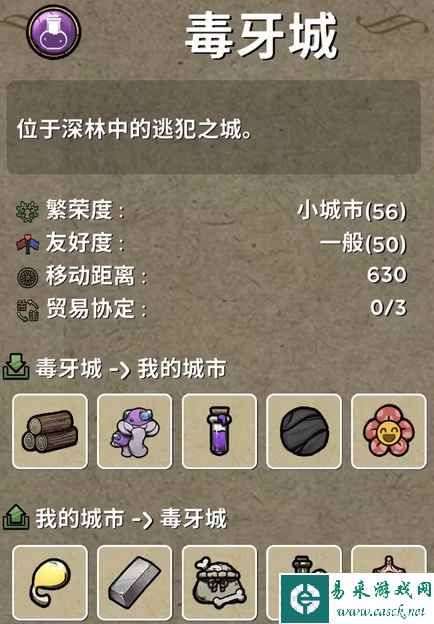
Task: Click the travel distance wheel icon
Action: click(27, 277)
